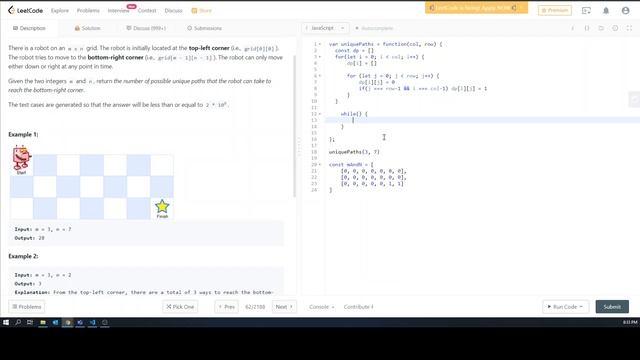The image size is (640, 360).
Task: Open the JavaScript language dropdown
Action: [x=325, y=28]
